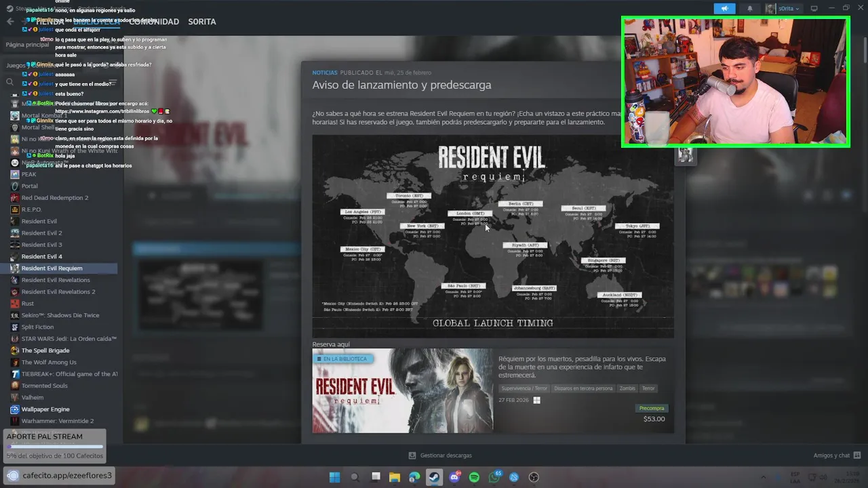Click cafecito.app/ezeeflores3 overlay label
Viewport: 868px width, 488px height.
pyautogui.click(x=67, y=475)
